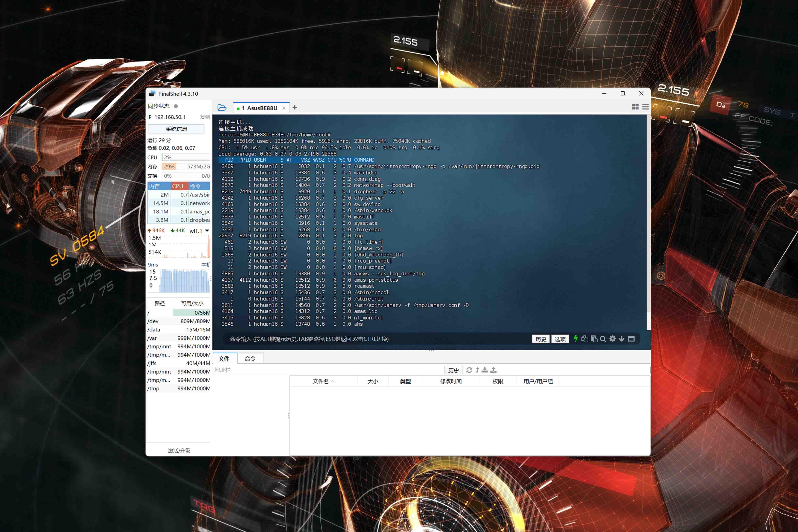Click the fullscreen terminal window icon
798x532 pixels.
point(631,339)
